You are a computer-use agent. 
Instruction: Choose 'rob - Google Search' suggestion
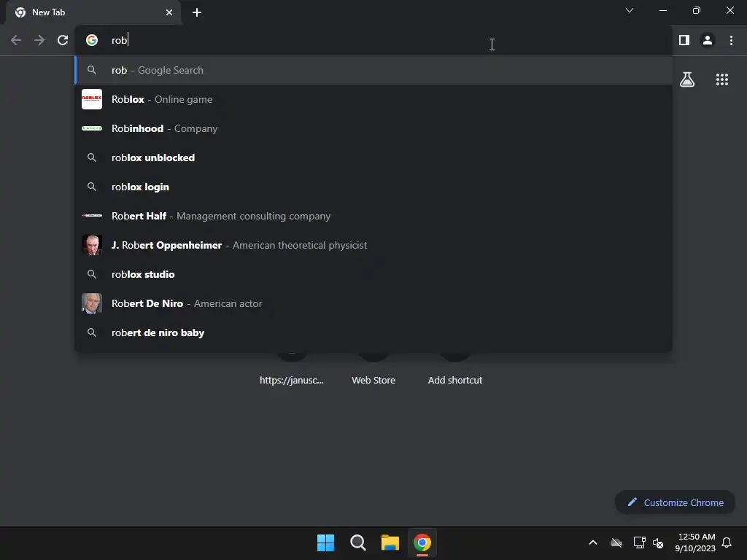coord(373,70)
